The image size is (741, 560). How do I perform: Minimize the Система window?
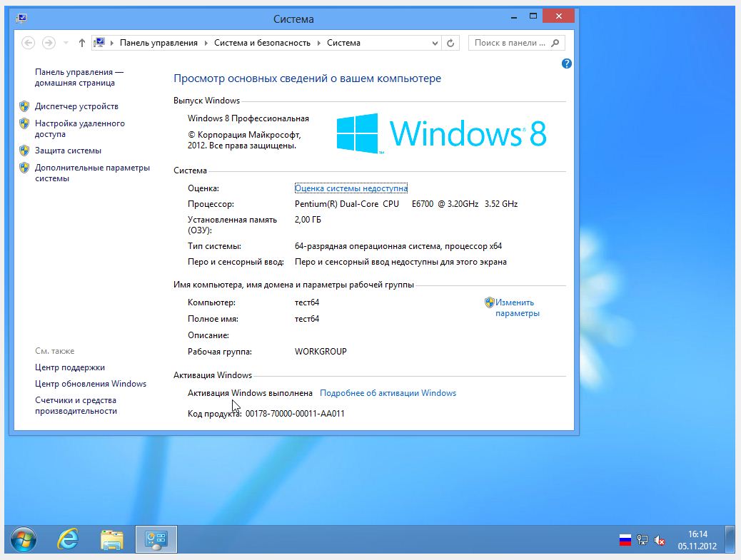coord(514,16)
